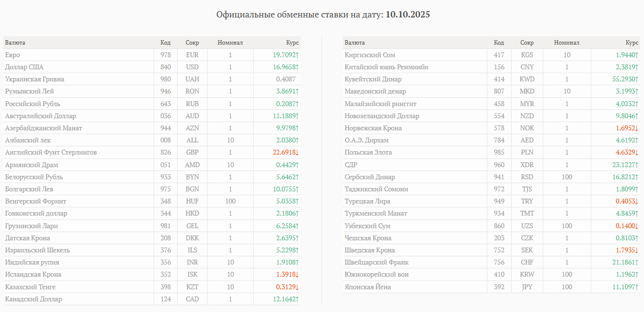This screenshot has height=312, width=644.
Task: Click the "Курс" header in the right table
Action: click(x=632, y=43)
